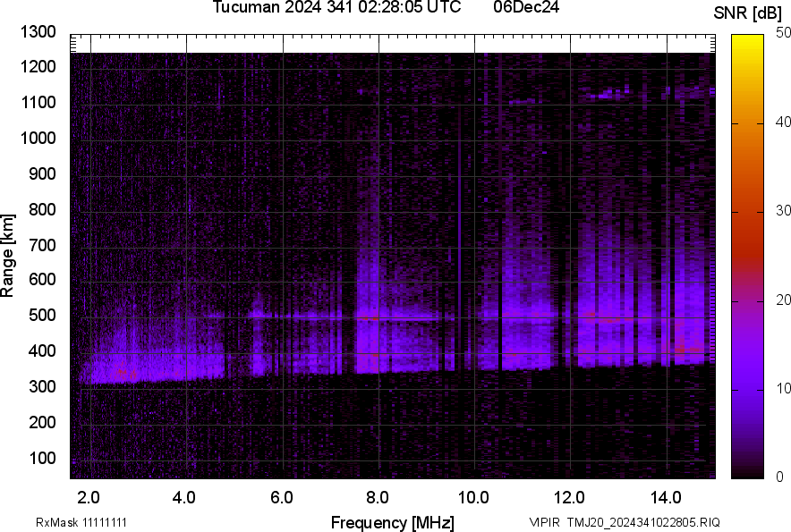Viewport: 791px width, 532px height.
Task: Click the frequency axis value '10.0'
Action: point(473,498)
